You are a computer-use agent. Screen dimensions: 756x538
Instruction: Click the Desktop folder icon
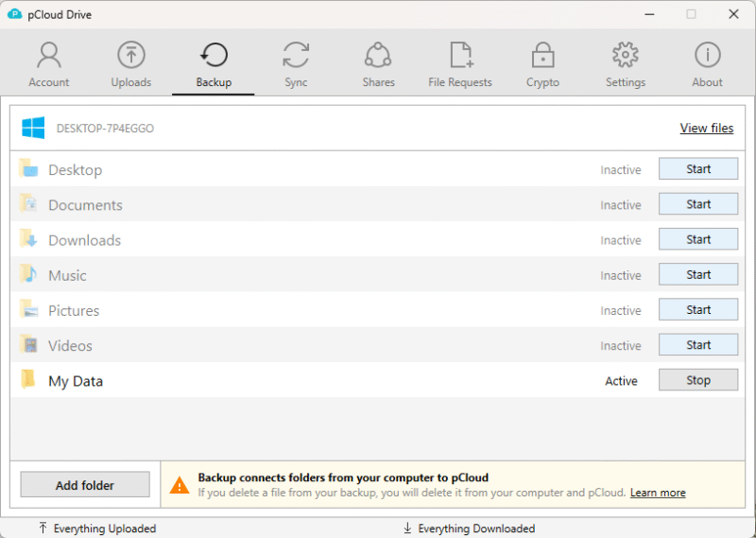click(x=28, y=168)
